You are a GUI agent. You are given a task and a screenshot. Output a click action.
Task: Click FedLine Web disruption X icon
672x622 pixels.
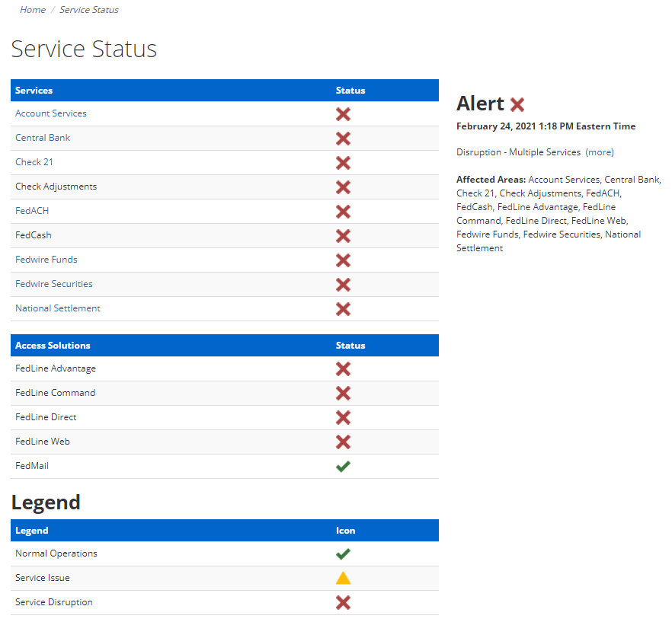344,442
